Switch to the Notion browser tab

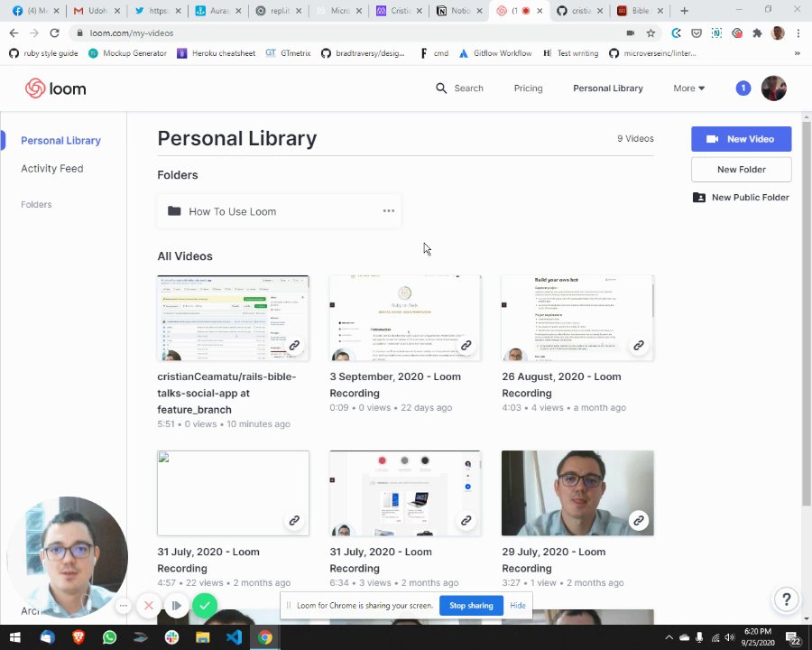pyautogui.click(x=459, y=10)
